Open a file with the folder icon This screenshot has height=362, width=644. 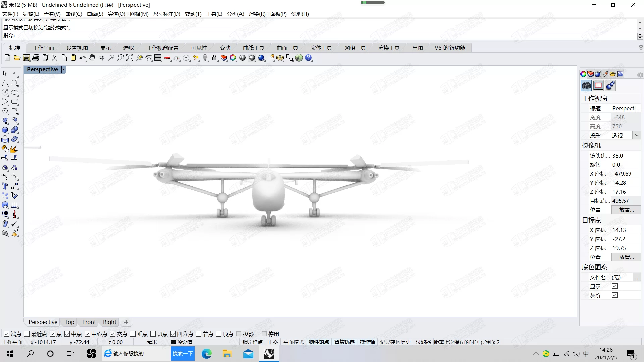click(x=17, y=58)
